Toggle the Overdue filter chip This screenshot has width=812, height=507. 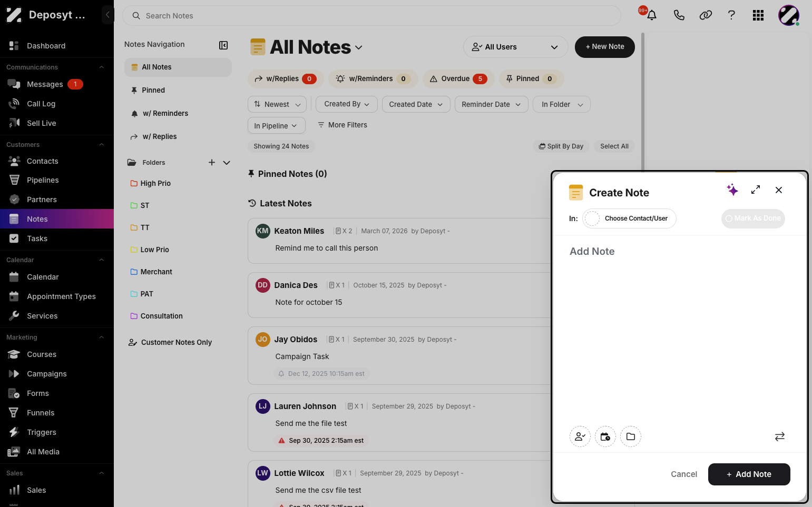point(458,79)
